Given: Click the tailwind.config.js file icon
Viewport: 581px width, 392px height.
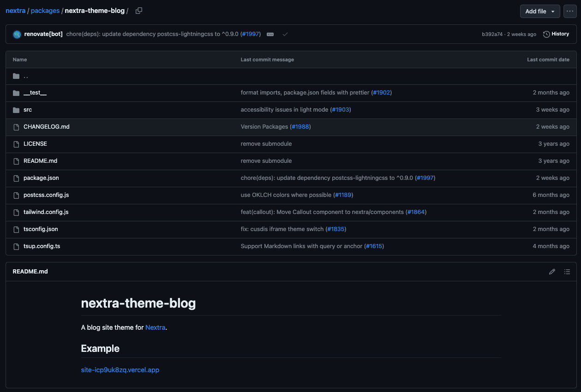Looking at the screenshot, I should click(16, 212).
